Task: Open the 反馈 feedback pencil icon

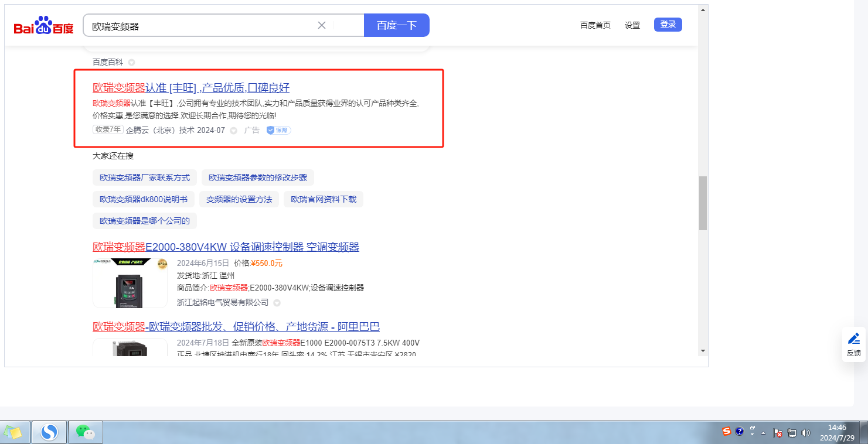Action: coord(854,339)
